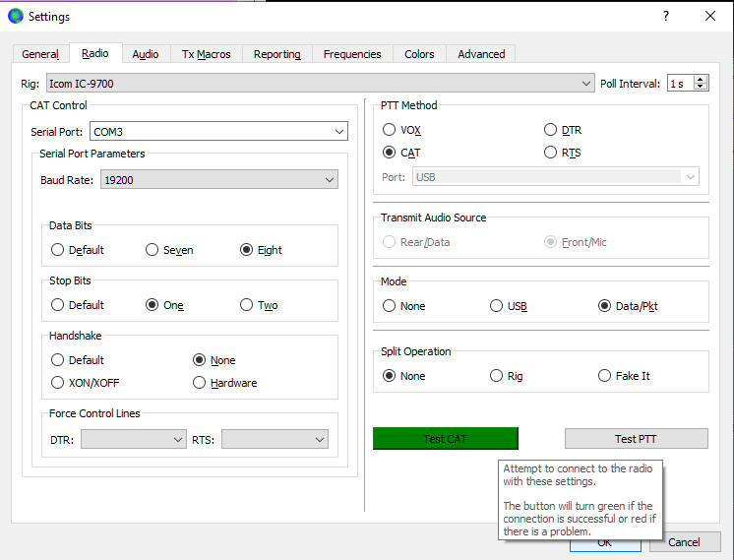Choose Seven data bits option
The height and width of the screenshot is (560, 734).
pyautogui.click(x=153, y=250)
